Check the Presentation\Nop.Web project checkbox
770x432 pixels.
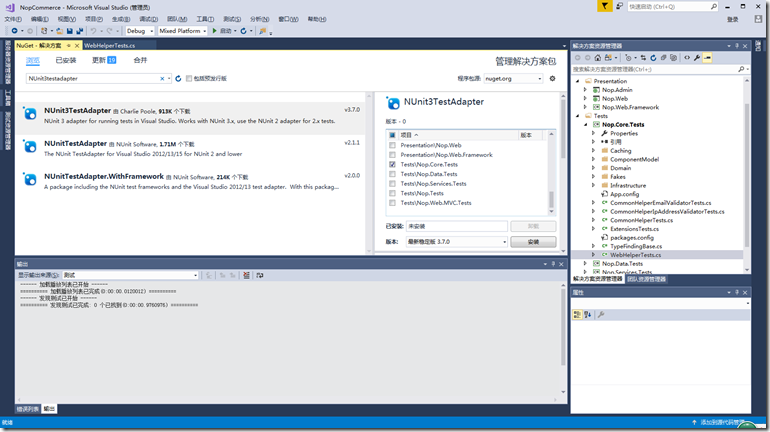pyautogui.click(x=392, y=145)
